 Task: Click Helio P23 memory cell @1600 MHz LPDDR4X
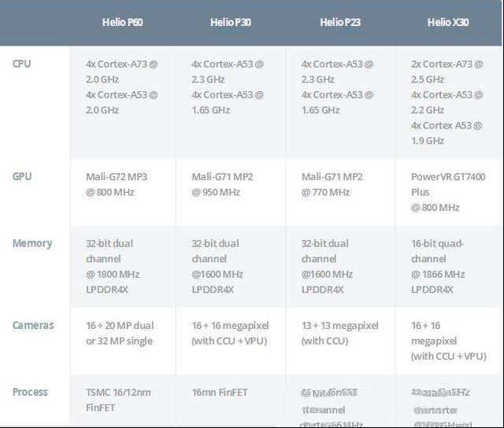341,267
